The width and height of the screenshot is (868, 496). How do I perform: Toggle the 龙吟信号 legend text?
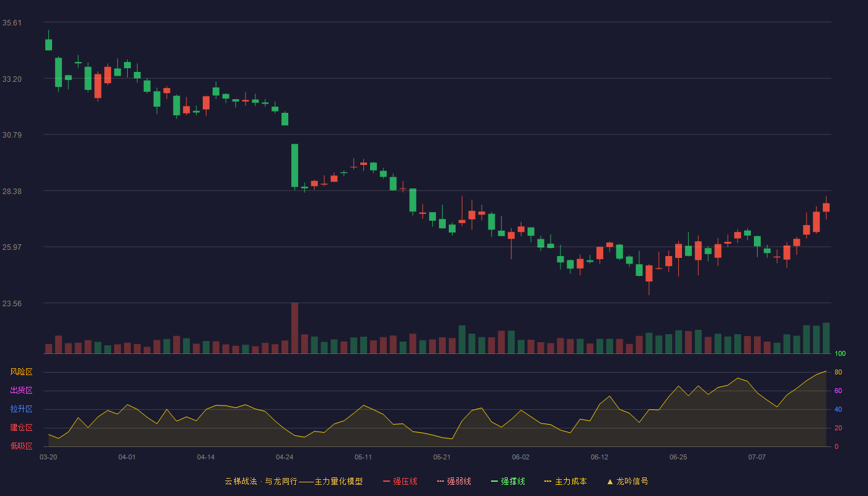632,481
